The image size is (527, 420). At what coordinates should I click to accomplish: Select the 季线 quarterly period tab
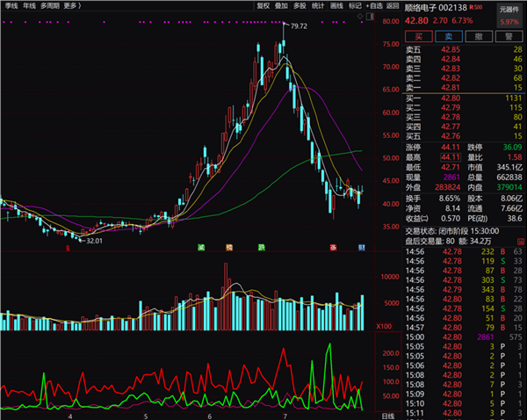point(11,6)
